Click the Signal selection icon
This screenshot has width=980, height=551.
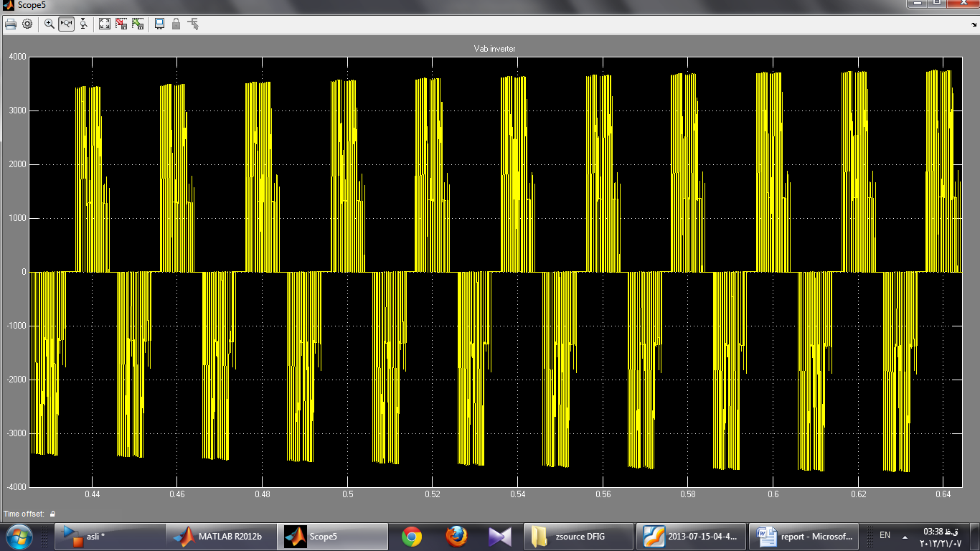coord(193,24)
